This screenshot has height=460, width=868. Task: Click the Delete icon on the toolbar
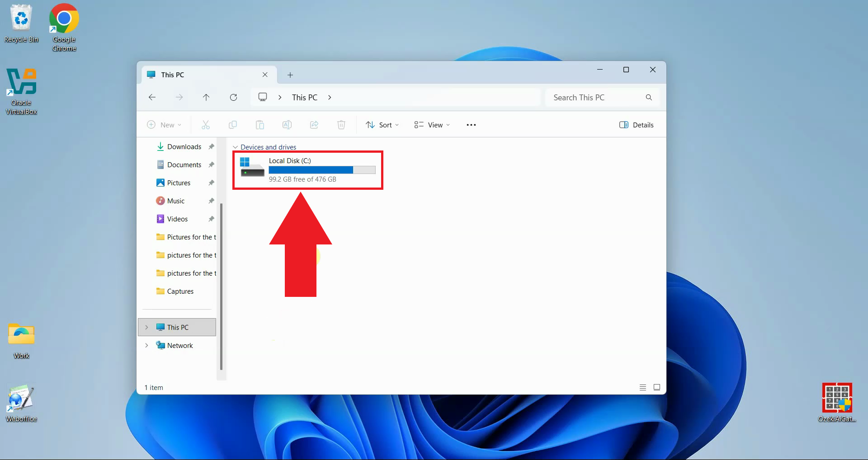tap(341, 125)
